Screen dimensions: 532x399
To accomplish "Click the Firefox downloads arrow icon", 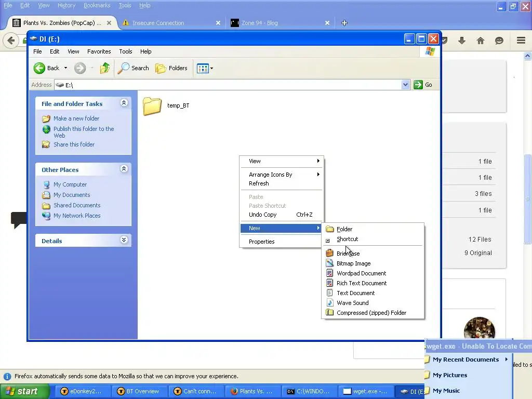I will 462,41.
